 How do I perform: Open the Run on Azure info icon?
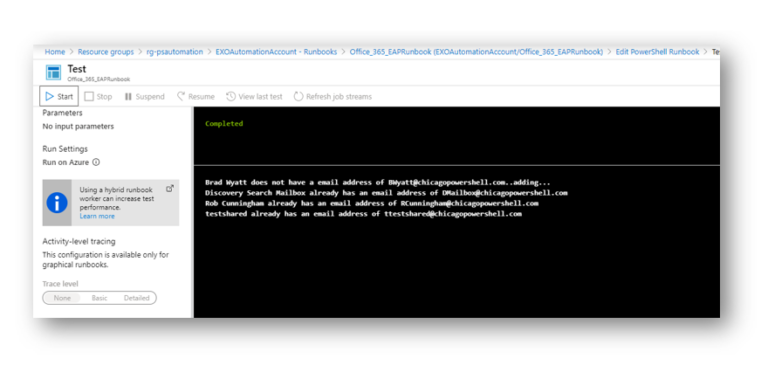tap(96, 162)
